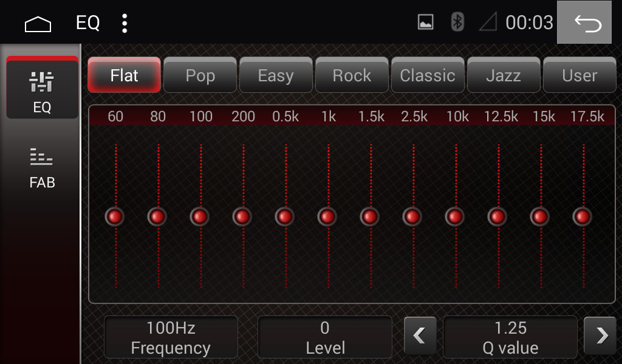Tap the Bluetooth status icon
The height and width of the screenshot is (364, 622).
tap(457, 22)
